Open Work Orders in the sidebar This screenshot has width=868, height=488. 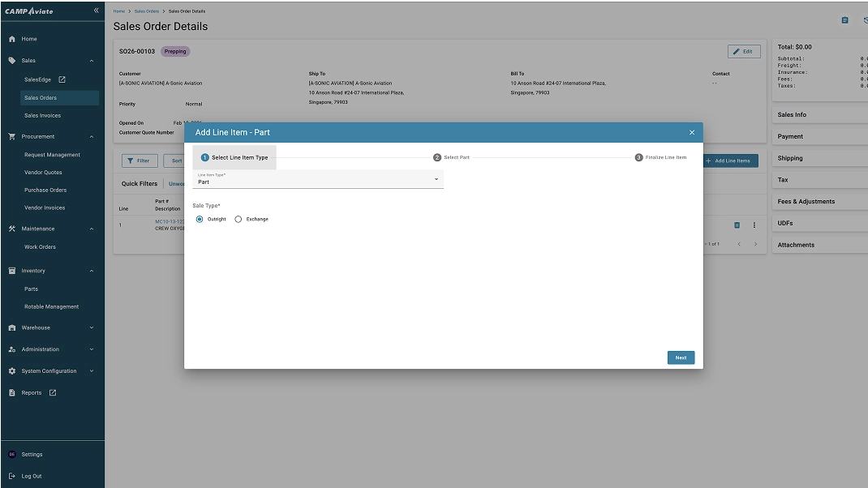[40, 246]
